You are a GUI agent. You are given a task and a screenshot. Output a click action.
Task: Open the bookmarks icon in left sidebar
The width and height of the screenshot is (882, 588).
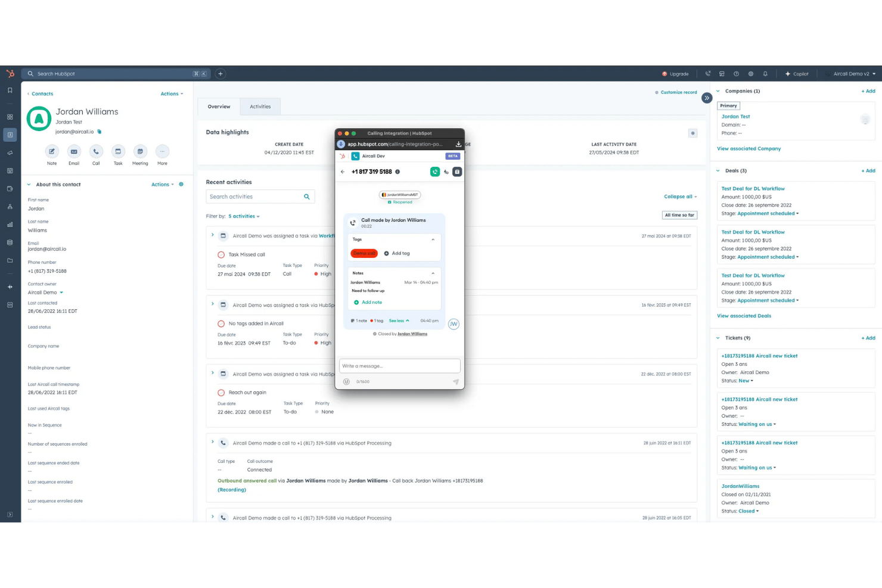(10, 91)
